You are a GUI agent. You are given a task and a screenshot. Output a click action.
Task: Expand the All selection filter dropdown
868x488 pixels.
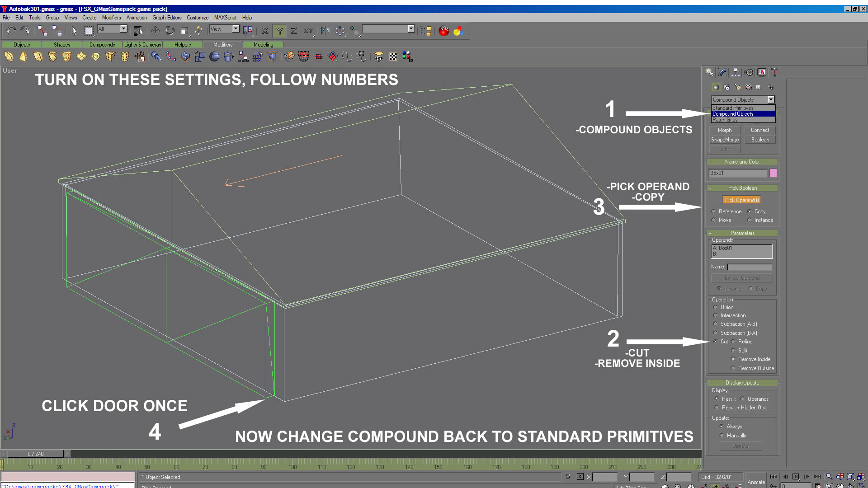pyautogui.click(x=123, y=29)
